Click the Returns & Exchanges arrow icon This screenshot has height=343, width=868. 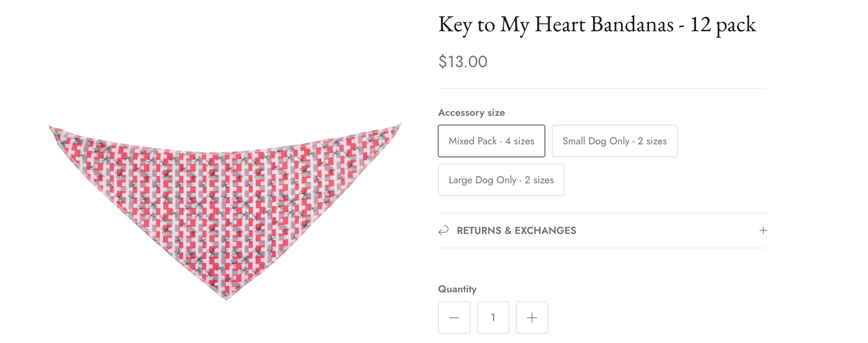(x=443, y=230)
